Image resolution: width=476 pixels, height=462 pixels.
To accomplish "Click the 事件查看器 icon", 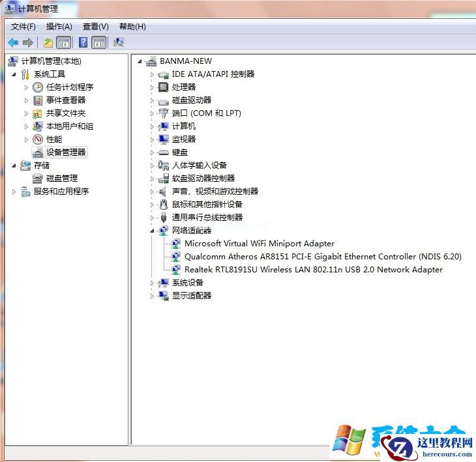I will click(x=38, y=100).
